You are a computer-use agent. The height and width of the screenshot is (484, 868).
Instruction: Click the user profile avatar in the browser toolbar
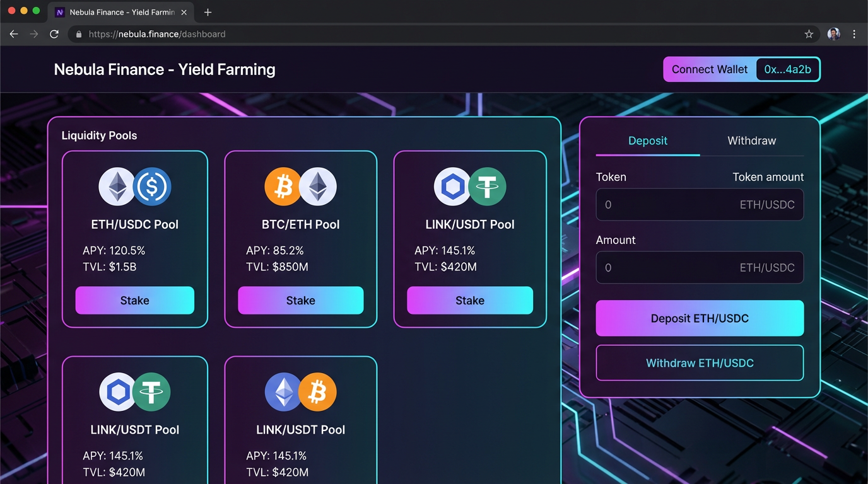[x=833, y=33]
